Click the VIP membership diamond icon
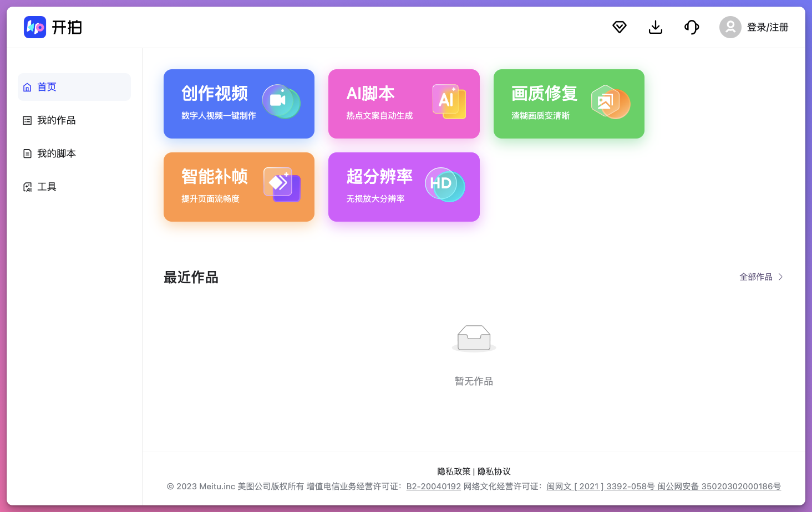Viewport: 812px width, 512px height. point(619,27)
